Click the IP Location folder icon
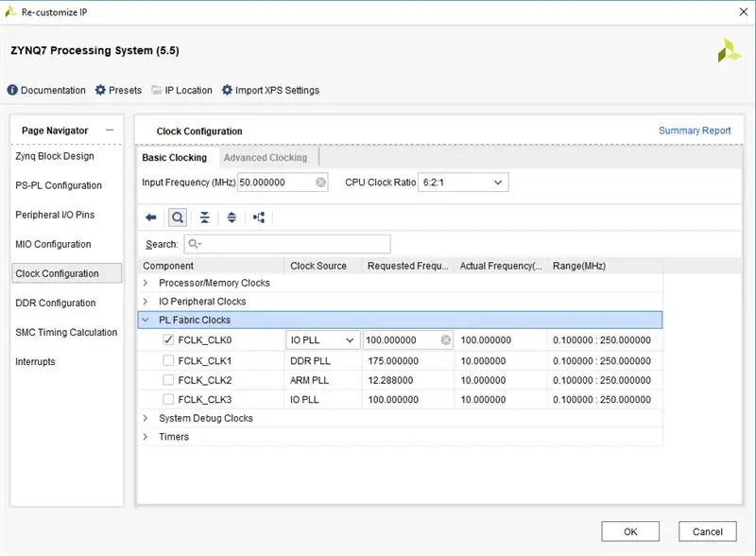Viewport: 756px width, 556px height. pos(157,90)
